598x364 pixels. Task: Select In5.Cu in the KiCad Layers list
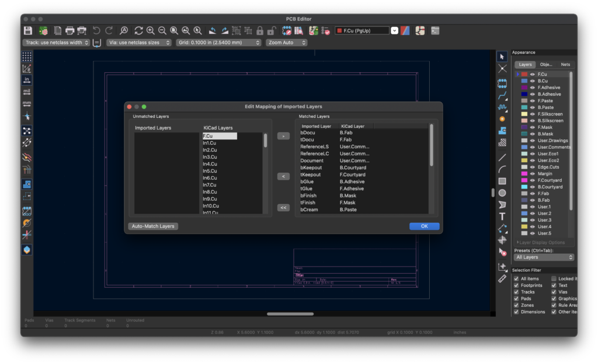tap(210, 171)
